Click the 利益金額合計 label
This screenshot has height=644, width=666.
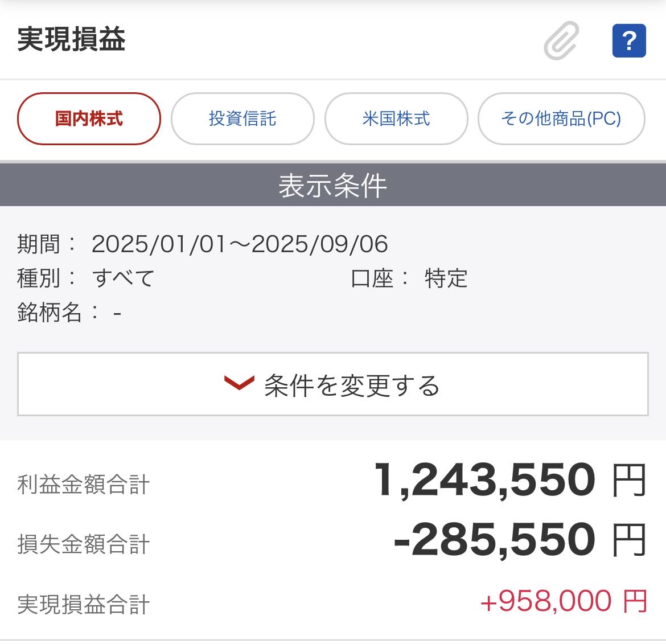(x=84, y=485)
